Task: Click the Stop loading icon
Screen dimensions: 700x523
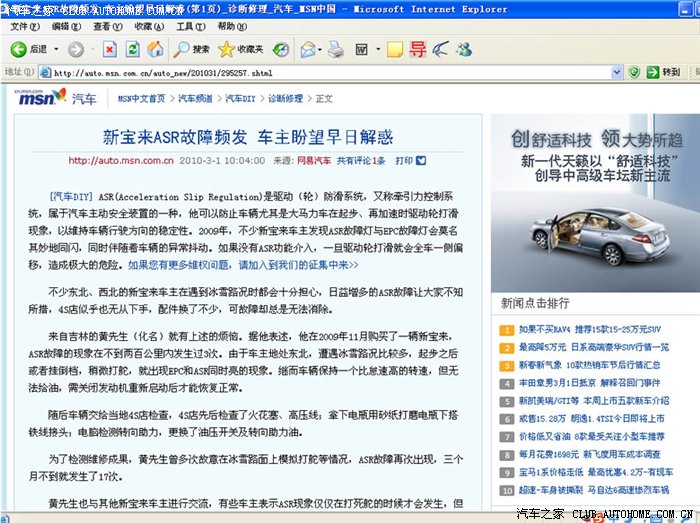Action: 108,49
